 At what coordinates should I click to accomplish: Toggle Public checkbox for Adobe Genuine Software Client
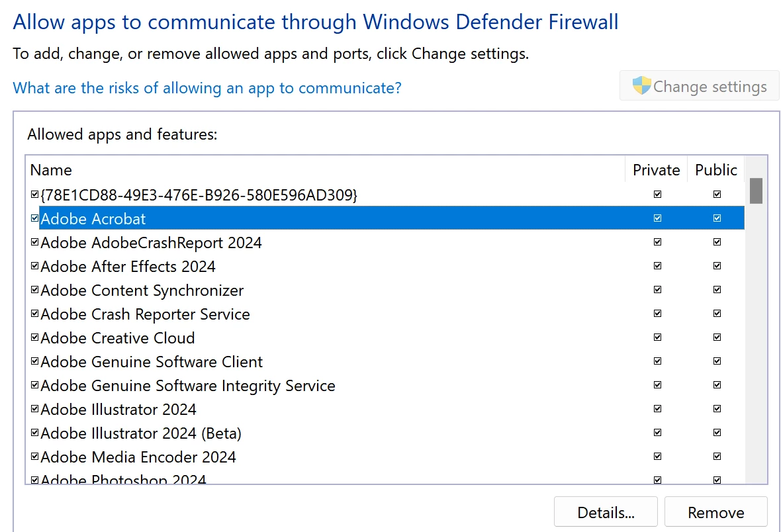click(x=717, y=361)
